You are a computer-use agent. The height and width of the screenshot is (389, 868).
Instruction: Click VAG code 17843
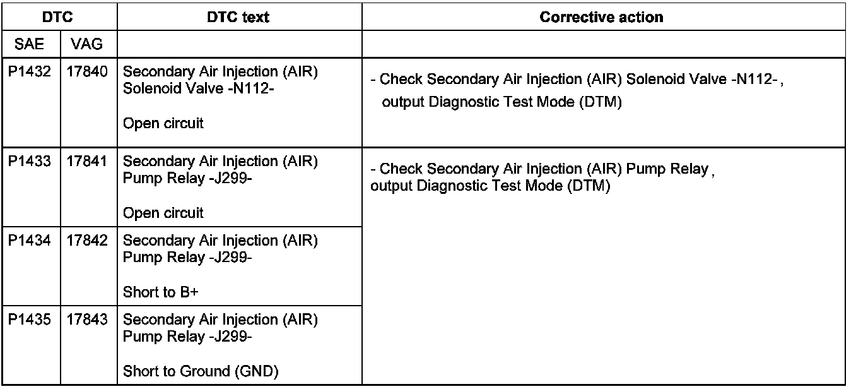pos(87,320)
